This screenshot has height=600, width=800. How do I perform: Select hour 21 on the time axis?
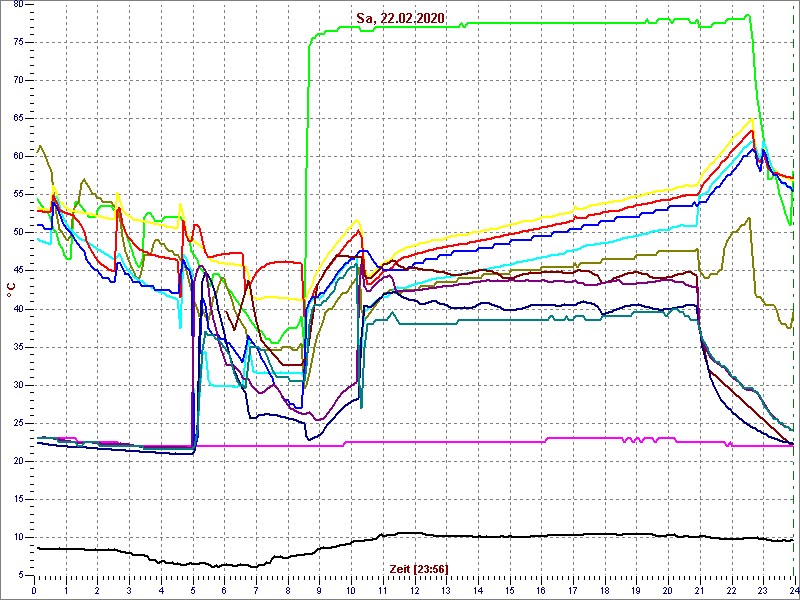click(x=699, y=589)
